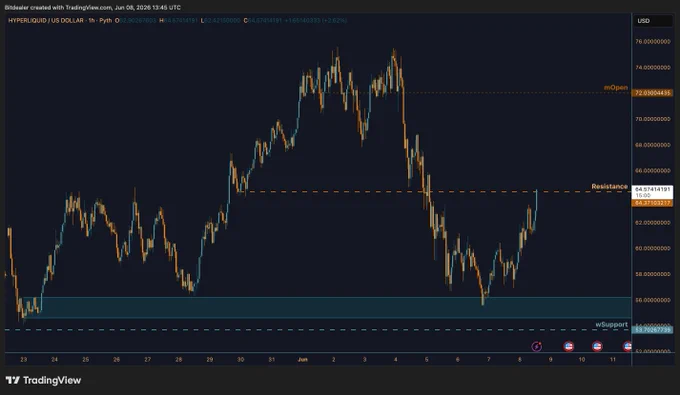Click the 68.00000000 price axis label

(653, 145)
